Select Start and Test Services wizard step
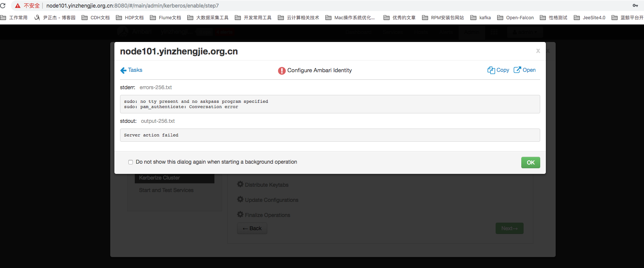The image size is (644, 268). tap(166, 190)
